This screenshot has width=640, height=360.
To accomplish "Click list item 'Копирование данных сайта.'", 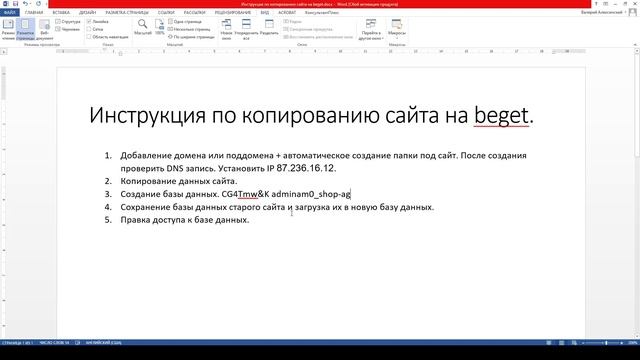I will pyautogui.click(x=179, y=181).
